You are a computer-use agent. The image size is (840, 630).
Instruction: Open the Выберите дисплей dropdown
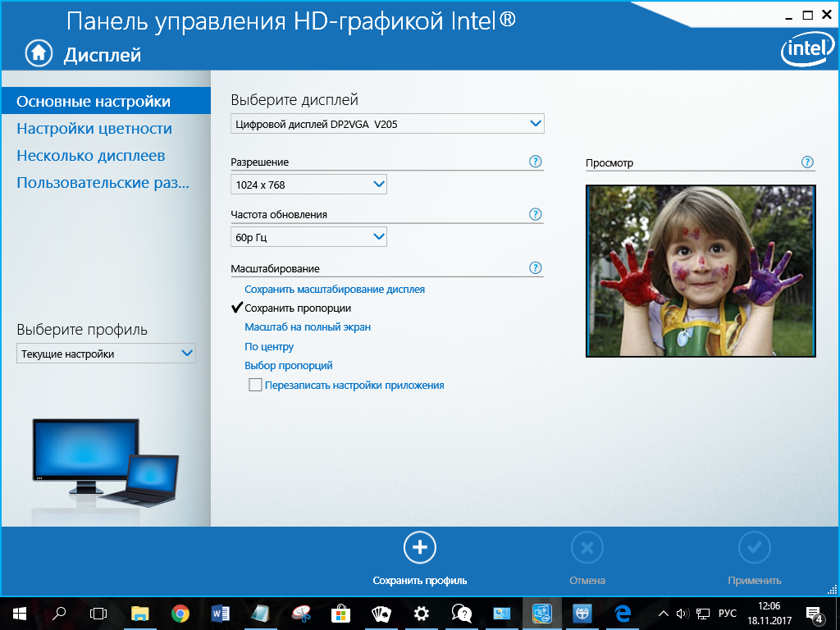387,124
